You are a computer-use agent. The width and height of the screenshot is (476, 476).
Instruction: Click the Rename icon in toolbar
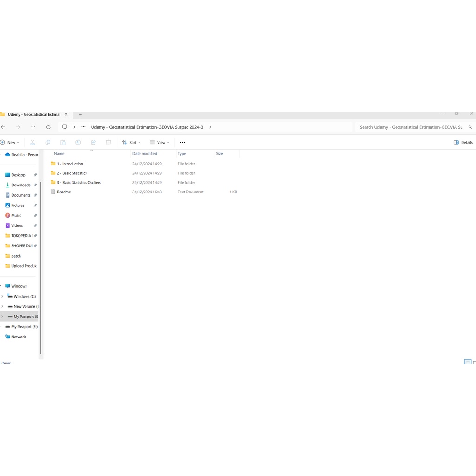click(78, 143)
